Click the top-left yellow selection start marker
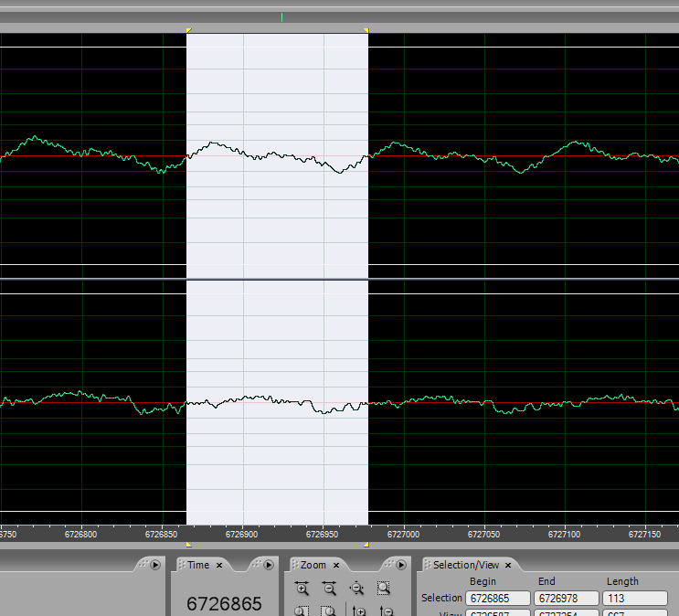This screenshot has width=679, height=616. click(188, 31)
